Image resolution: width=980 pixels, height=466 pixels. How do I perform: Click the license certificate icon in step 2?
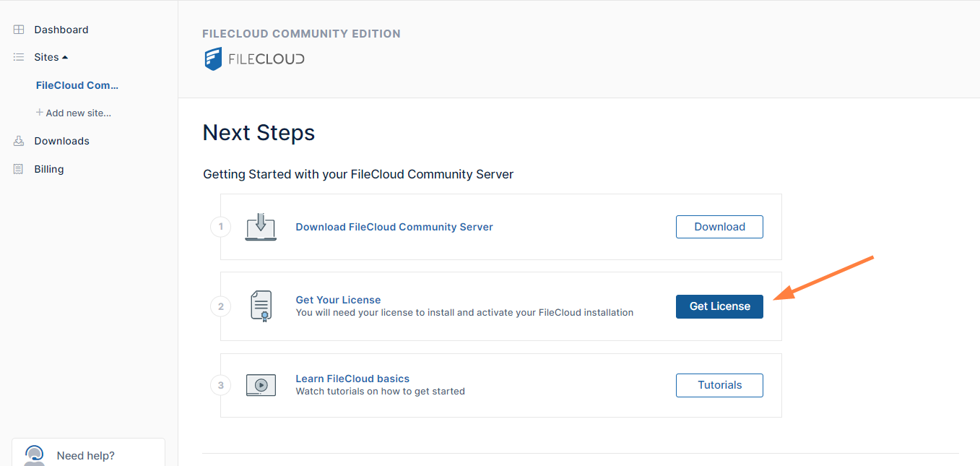click(x=260, y=306)
